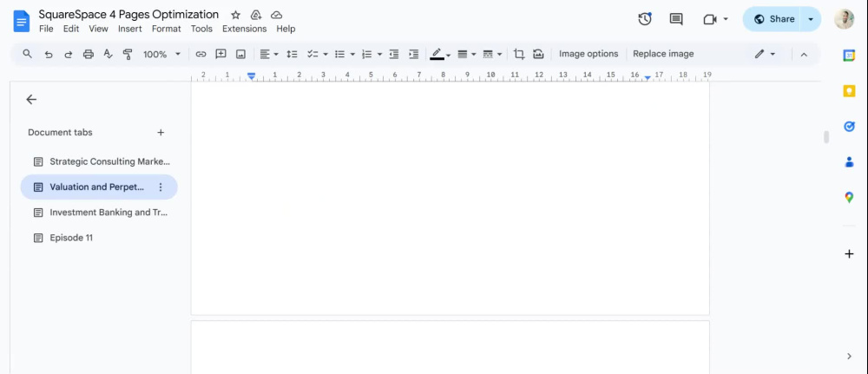Increase the indent
Image resolution: width=868 pixels, height=374 pixels.
413,54
